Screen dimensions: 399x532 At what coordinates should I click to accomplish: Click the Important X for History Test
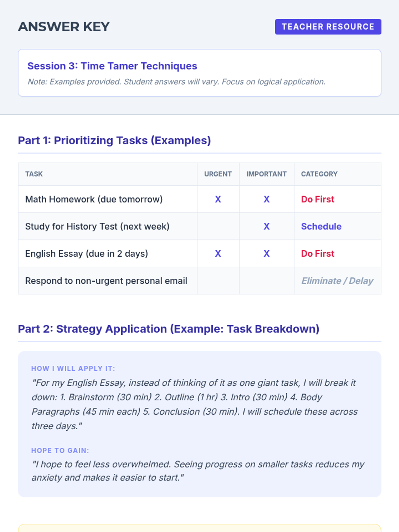266,226
